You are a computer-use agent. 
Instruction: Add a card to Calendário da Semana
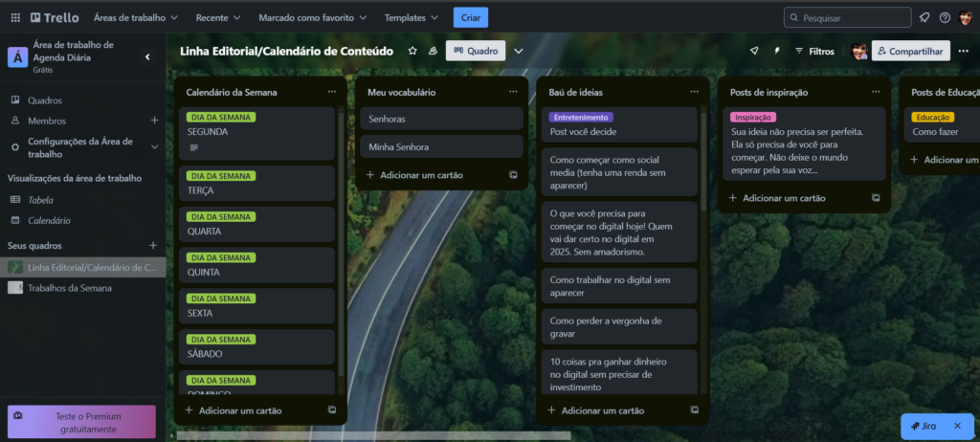click(240, 410)
